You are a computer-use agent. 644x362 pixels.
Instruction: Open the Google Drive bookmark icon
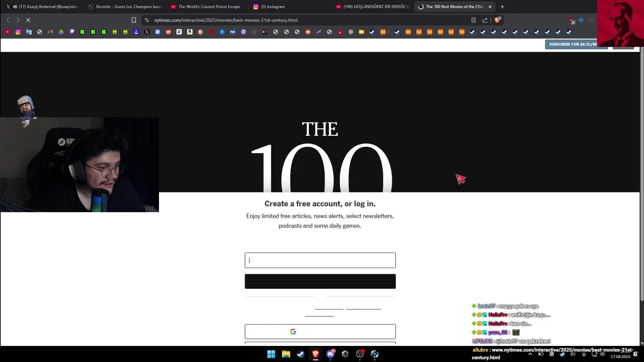tap(61, 32)
